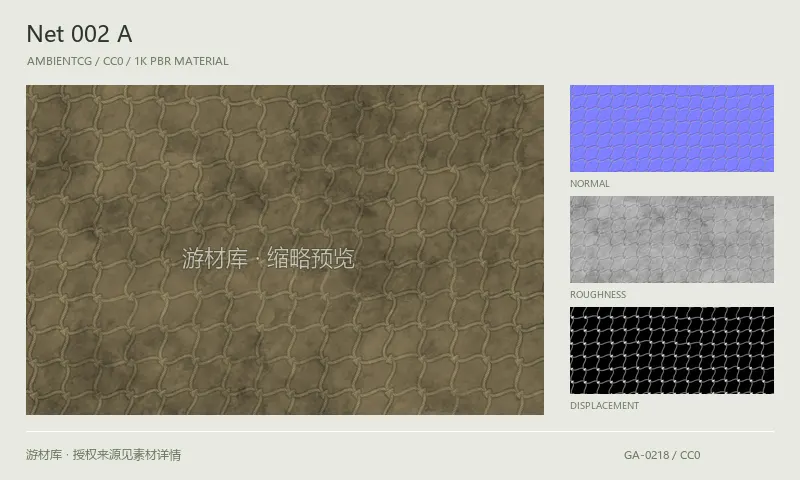Select the gray Roughness map thumbnail
The width and height of the screenshot is (800, 480).
[x=671, y=239]
